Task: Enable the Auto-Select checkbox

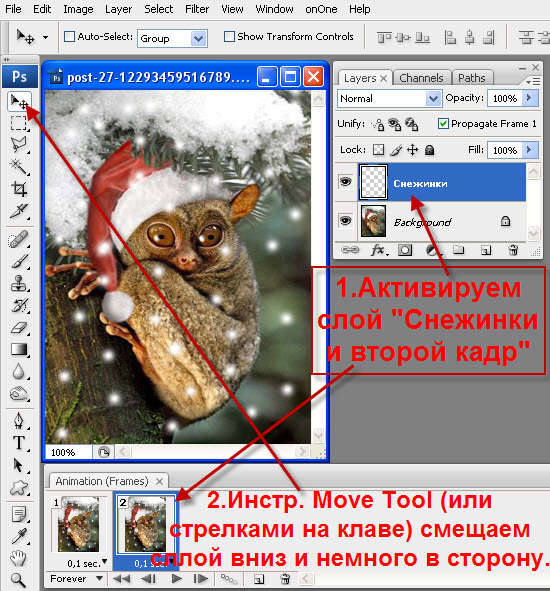Action: 69,37
